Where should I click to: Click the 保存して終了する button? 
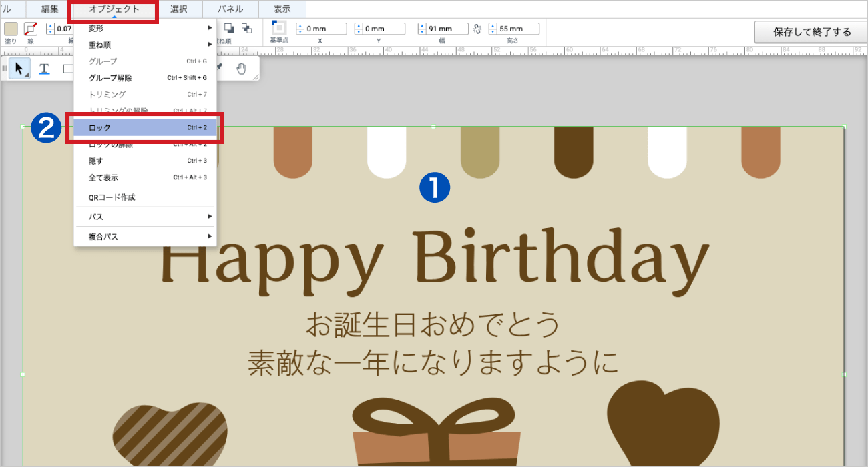click(x=812, y=31)
